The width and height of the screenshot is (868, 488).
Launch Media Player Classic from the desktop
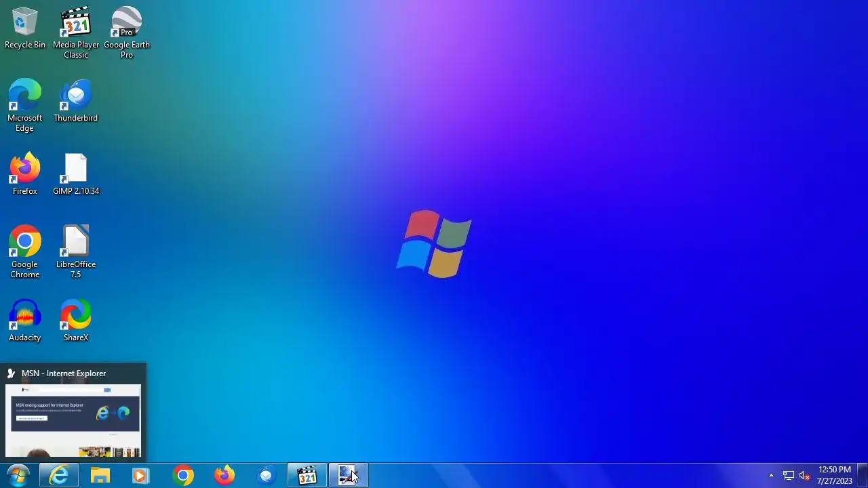click(x=76, y=33)
